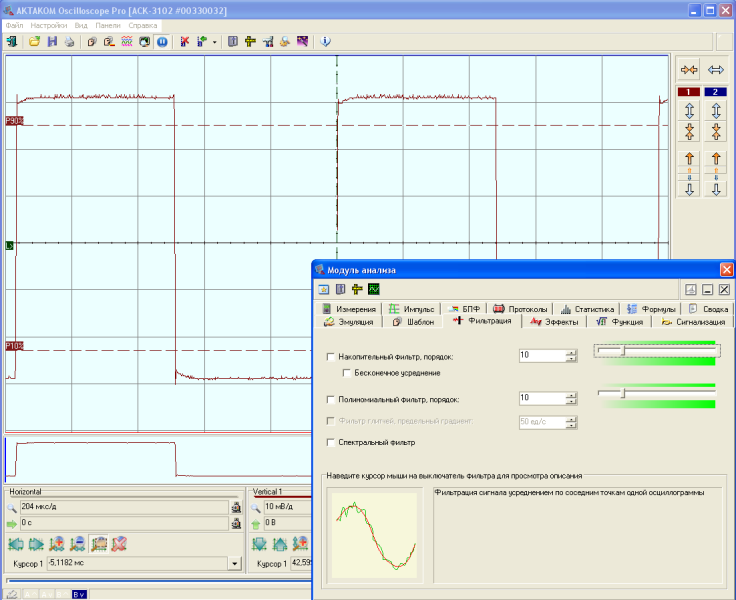Click the save floppy disk icon
Viewport: 736px width, 600px height.
pos(52,42)
